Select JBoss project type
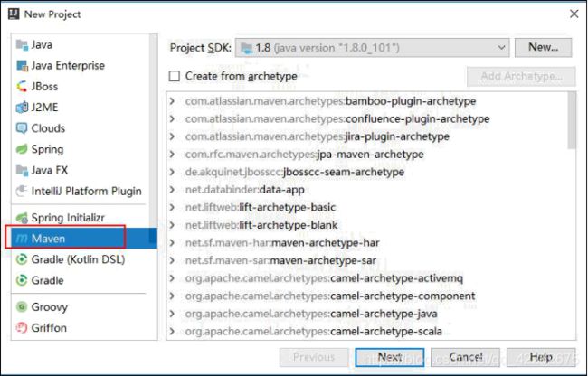Viewport: 588px width, 376px height. coord(80,87)
